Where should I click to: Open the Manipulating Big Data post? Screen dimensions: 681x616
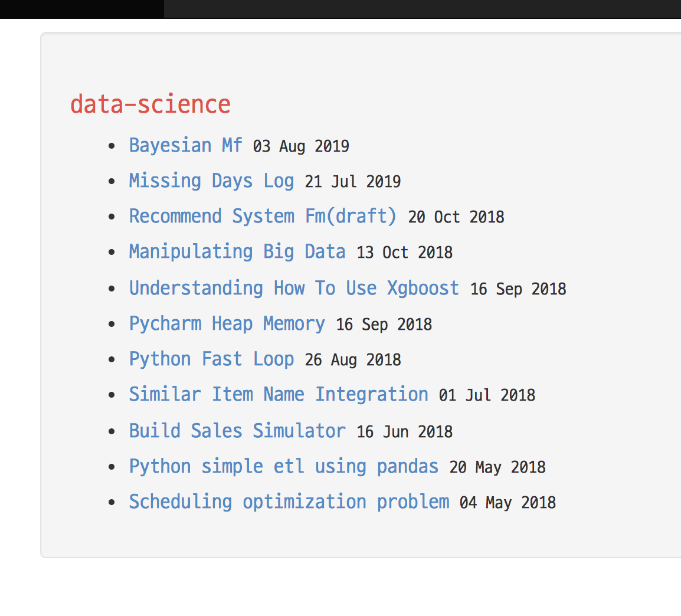coord(237,252)
